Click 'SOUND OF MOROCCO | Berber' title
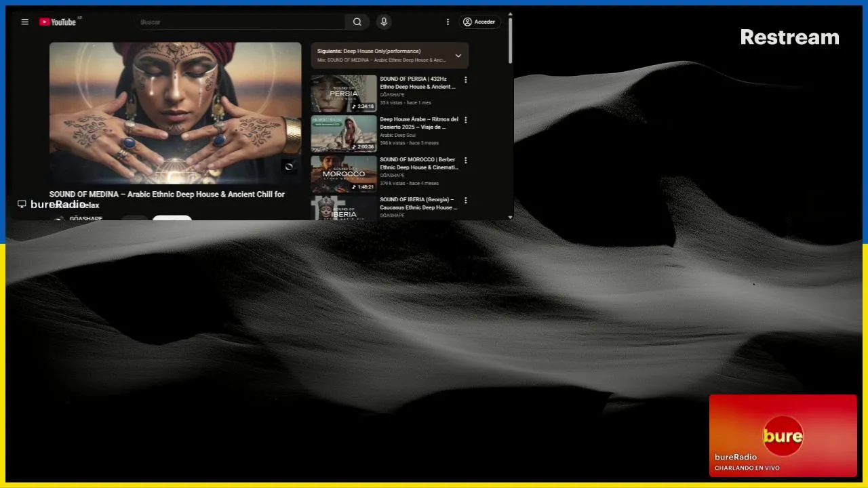868x488 pixels. pyautogui.click(x=419, y=163)
